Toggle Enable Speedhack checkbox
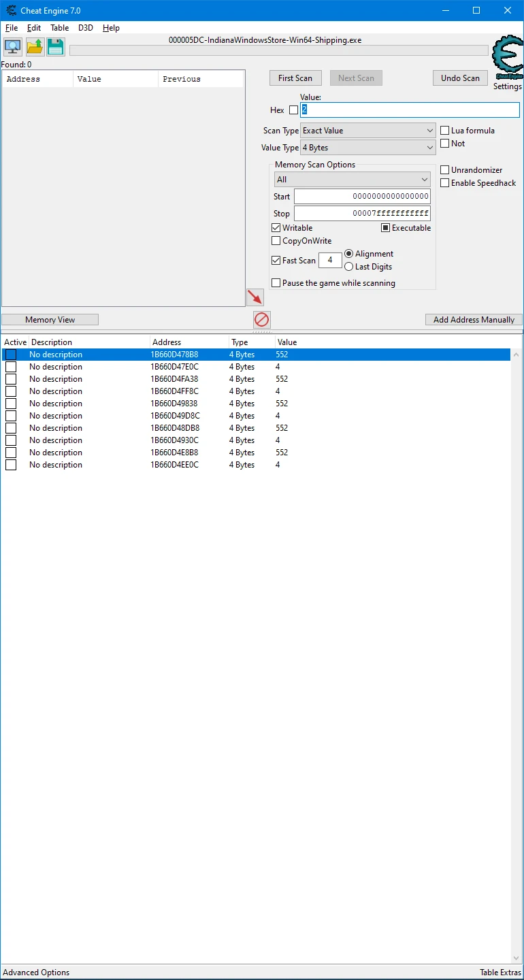This screenshot has width=524, height=980. coord(445,183)
